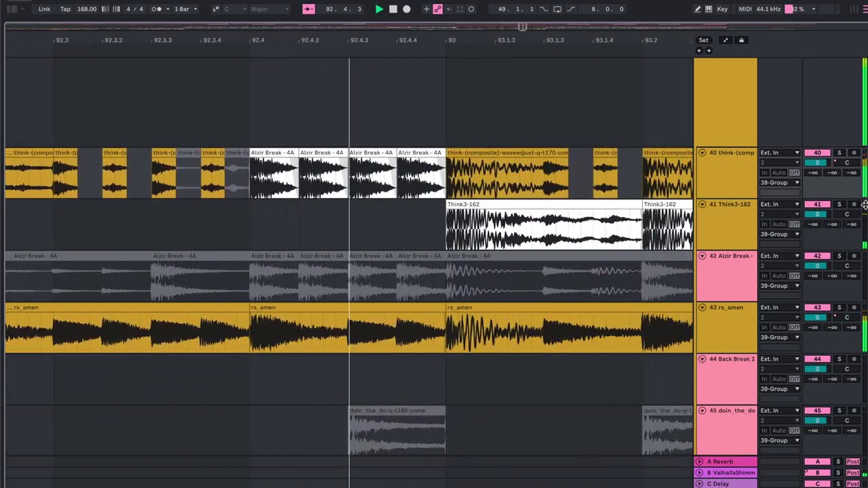Solo track 45 doin_the_do

(839, 410)
